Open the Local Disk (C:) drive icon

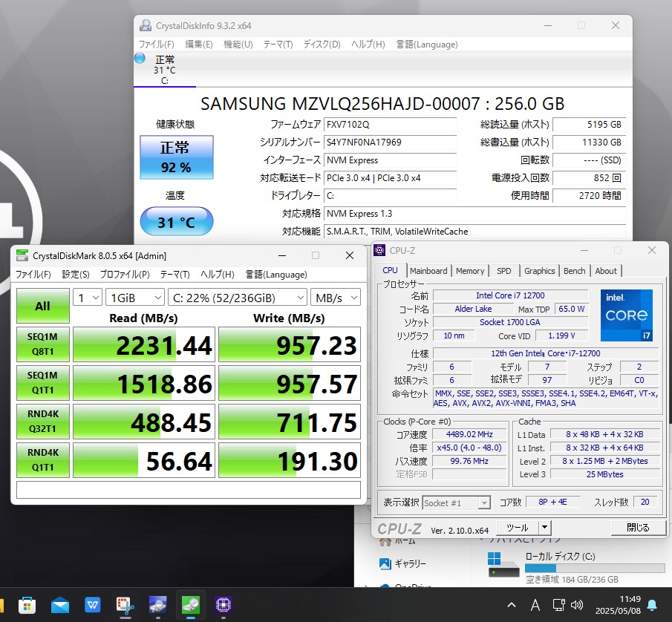(x=503, y=565)
